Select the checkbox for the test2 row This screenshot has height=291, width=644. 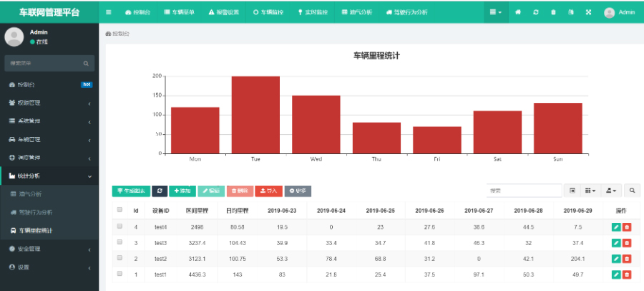coord(119,258)
